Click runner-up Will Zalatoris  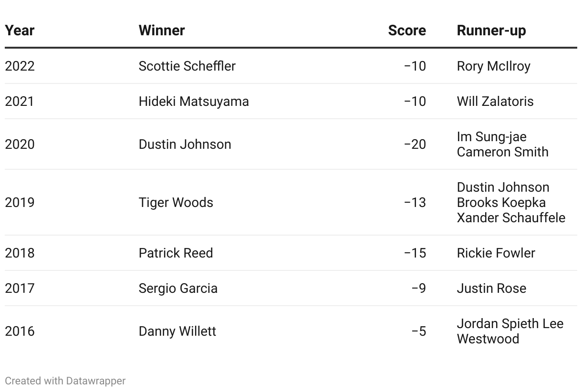495,101
